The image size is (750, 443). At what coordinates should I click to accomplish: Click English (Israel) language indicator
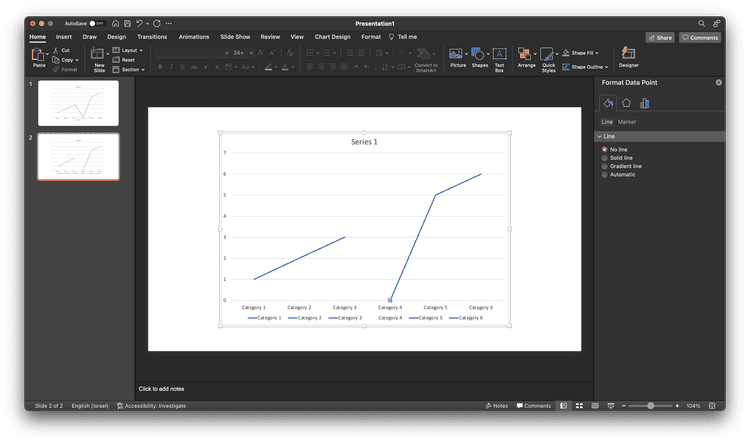[x=90, y=406]
